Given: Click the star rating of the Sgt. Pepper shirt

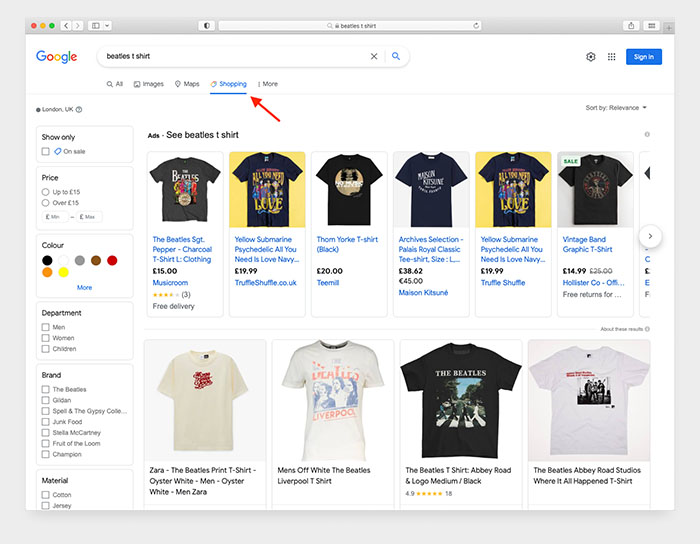Looking at the screenshot, I should (166, 295).
